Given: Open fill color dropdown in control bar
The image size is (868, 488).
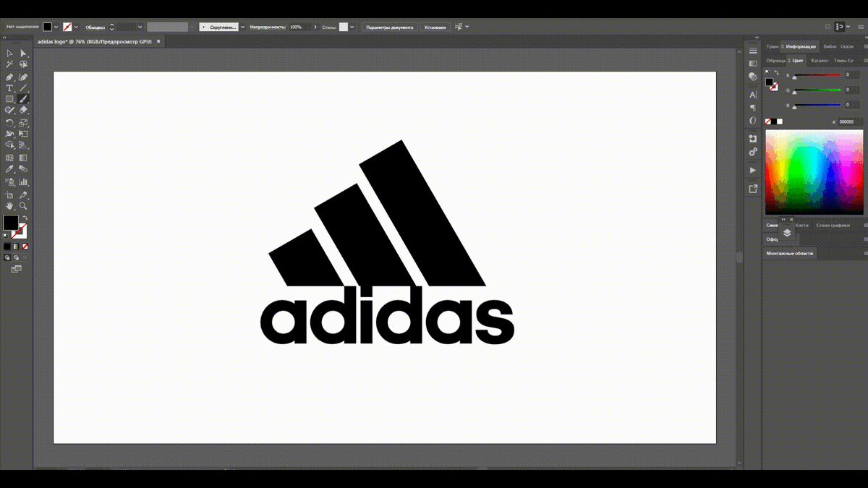Looking at the screenshot, I should (56, 27).
